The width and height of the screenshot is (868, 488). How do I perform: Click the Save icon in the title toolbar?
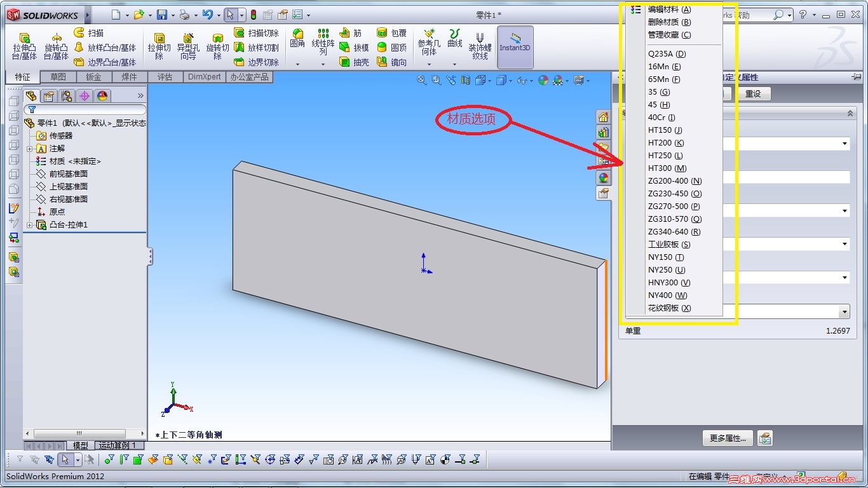[162, 15]
